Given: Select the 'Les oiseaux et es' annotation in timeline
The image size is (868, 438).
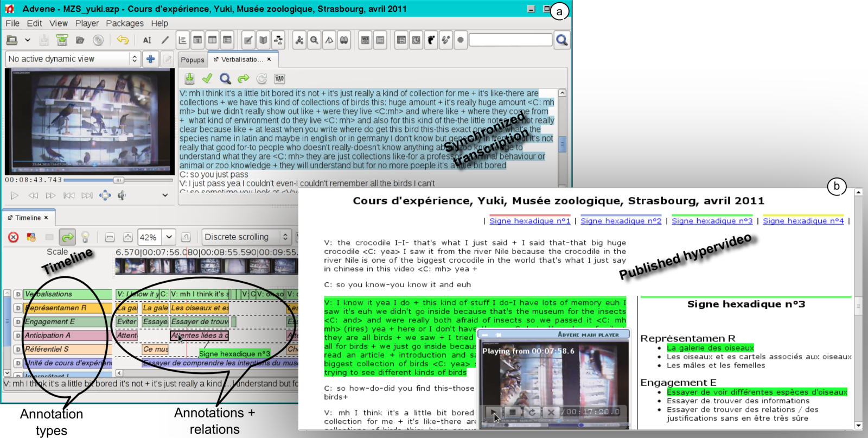Looking at the screenshot, I should pyautogui.click(x=199, y=308).
